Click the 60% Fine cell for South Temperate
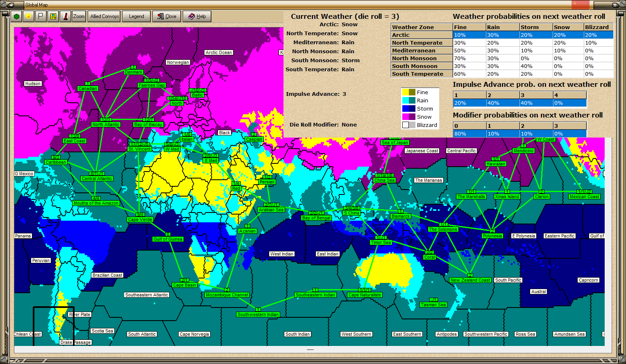This screenshot has width=626, height=364. pos(469,74)
